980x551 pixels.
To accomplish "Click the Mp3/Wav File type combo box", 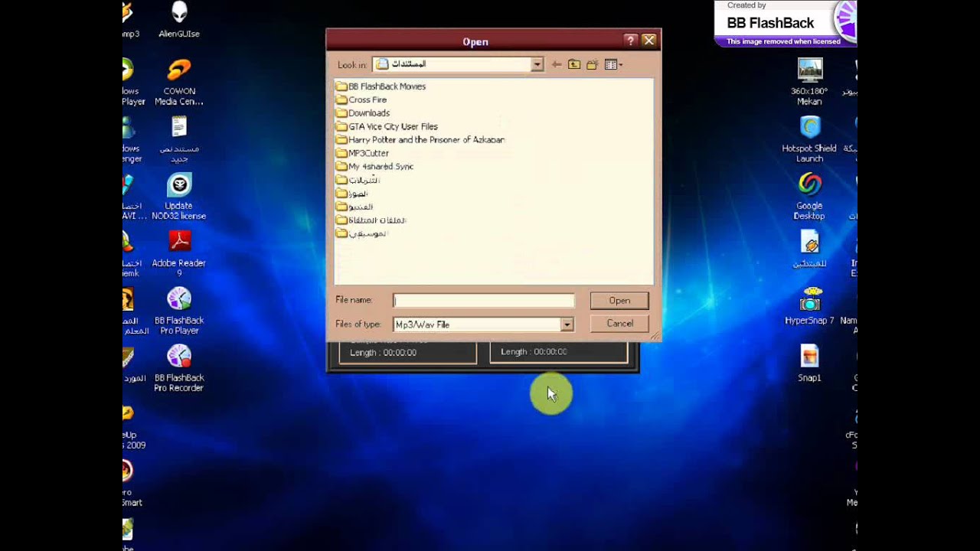I will [483, 324].
